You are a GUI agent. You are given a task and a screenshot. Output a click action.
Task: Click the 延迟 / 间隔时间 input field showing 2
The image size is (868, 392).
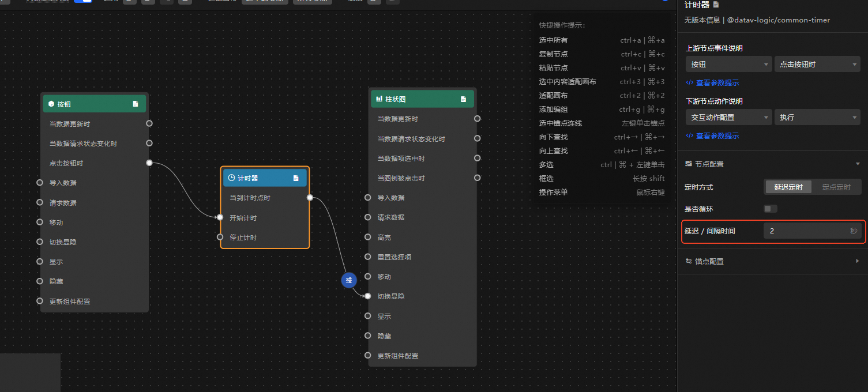[x=813, y=231]
